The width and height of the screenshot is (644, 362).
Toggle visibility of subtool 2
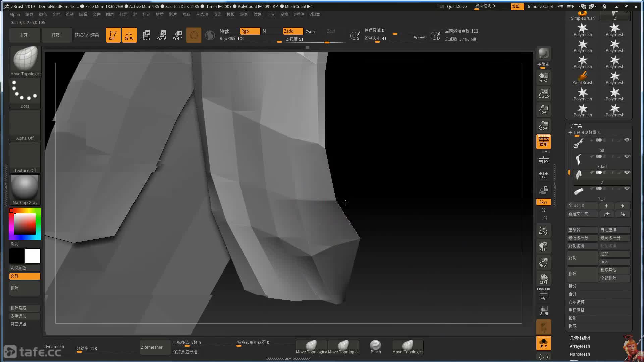627,172
